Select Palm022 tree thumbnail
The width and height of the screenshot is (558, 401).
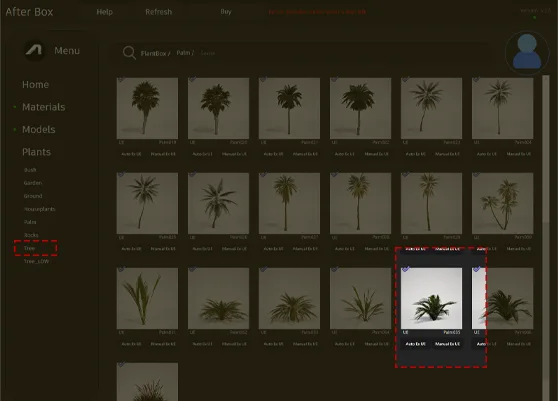[x=360, y=108]
